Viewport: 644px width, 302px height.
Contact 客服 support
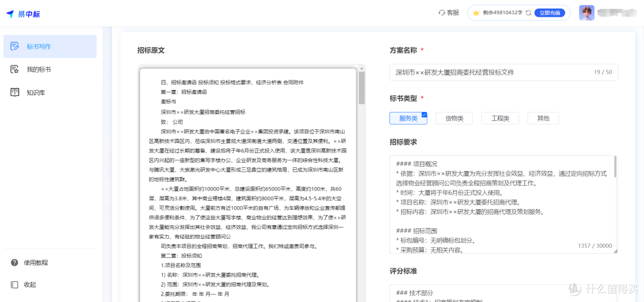(449, 13)
